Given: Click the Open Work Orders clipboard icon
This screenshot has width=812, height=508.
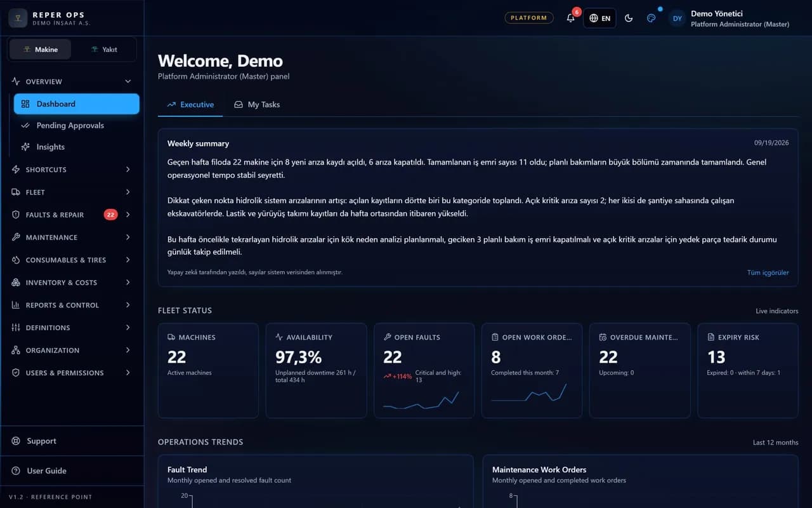Looking at the screenshot, I should point(495,337).
